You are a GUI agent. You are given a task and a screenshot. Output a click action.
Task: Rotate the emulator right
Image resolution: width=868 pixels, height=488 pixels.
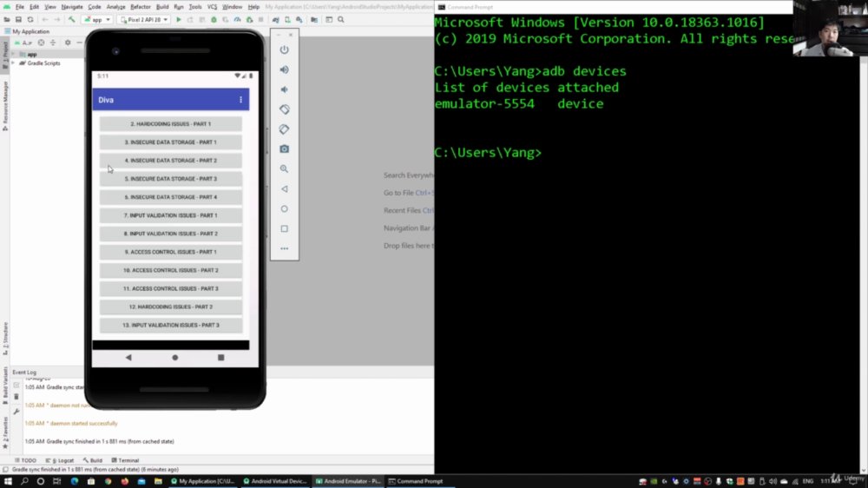tap(284, 129)
